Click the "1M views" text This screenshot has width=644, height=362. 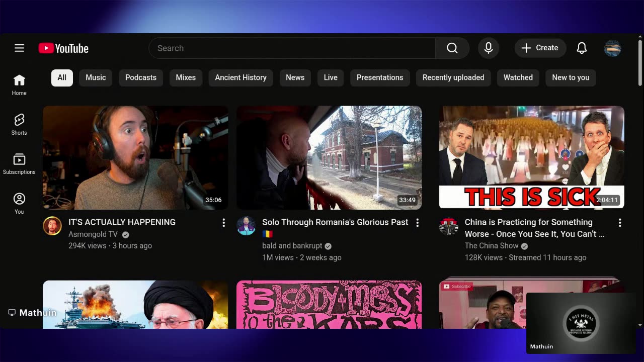[278, 257]
